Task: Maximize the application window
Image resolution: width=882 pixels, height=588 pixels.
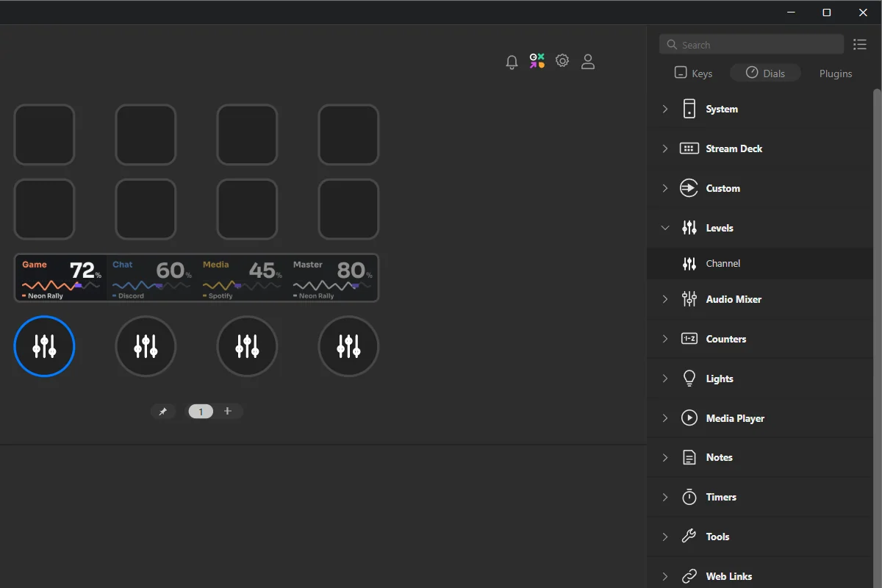Action: 827,12
